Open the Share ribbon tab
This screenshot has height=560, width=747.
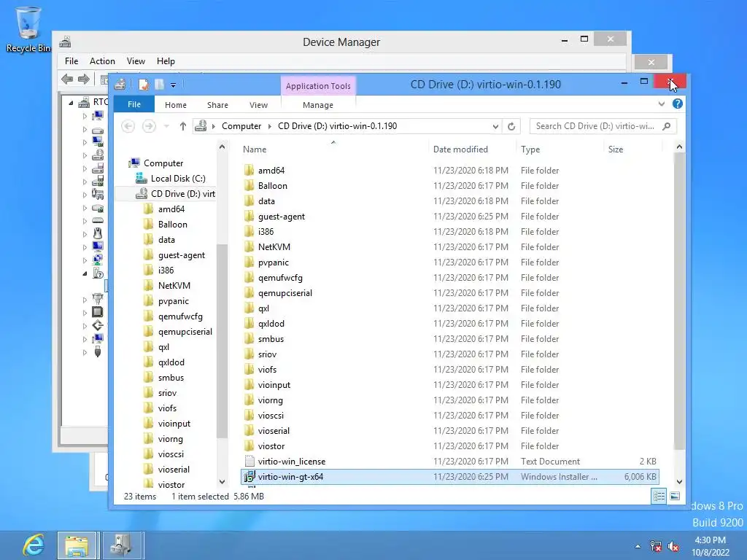tap(217, 105)
